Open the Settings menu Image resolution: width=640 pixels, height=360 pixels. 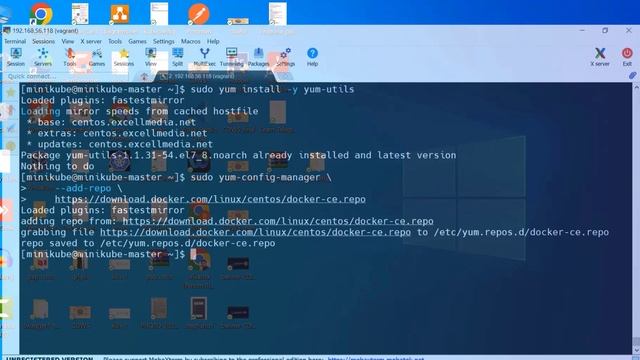[164, 41]
